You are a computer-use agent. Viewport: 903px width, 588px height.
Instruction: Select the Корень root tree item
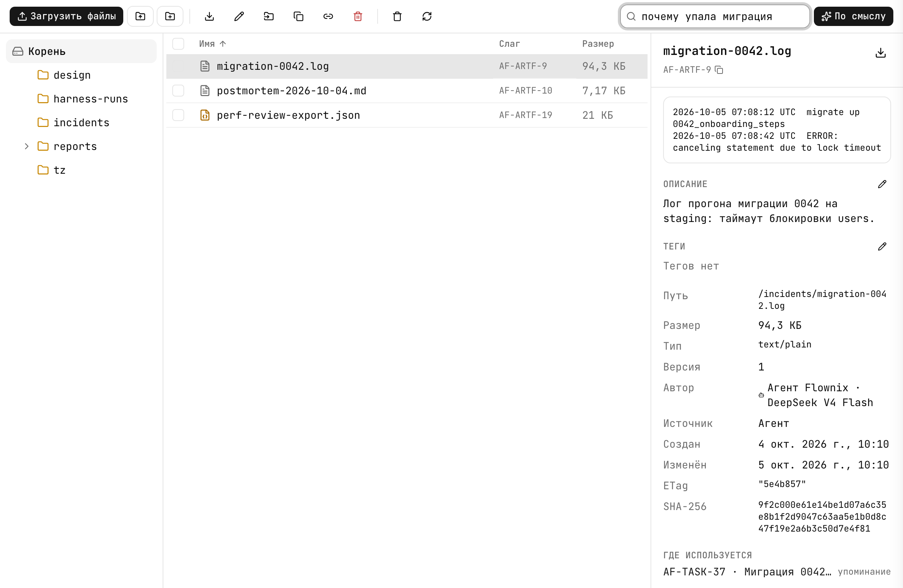(x=81, y=51)
